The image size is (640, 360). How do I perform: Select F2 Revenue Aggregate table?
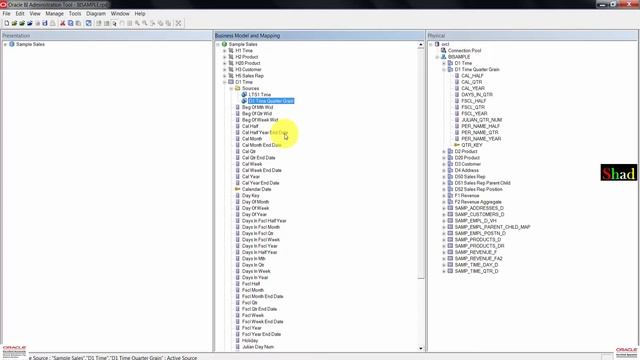(478, 202)
